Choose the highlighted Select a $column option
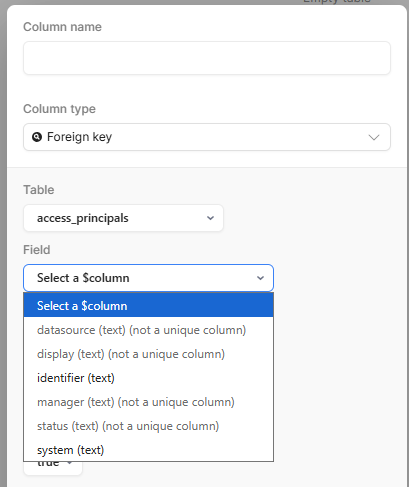 tap(148, 305)
